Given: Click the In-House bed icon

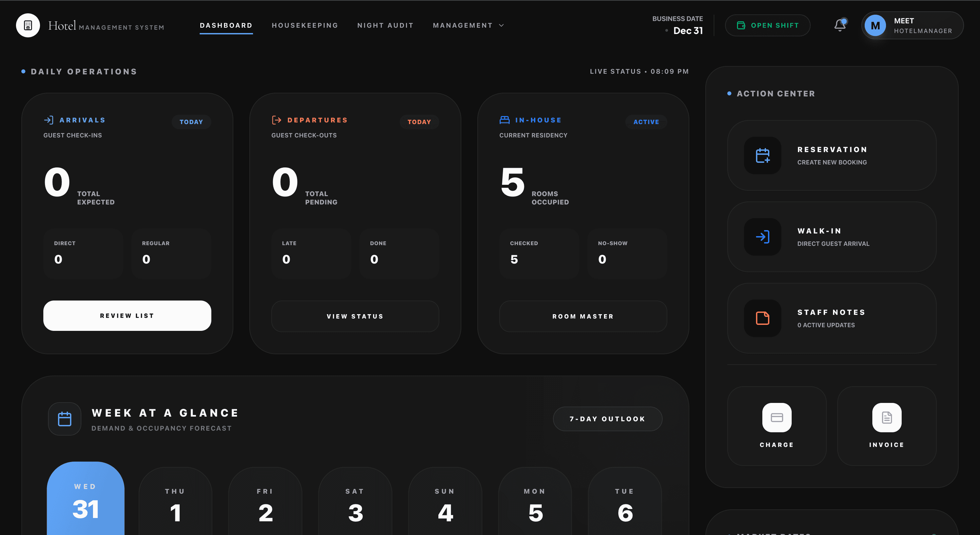Looking at the screenshot, I should click(505, 119).
